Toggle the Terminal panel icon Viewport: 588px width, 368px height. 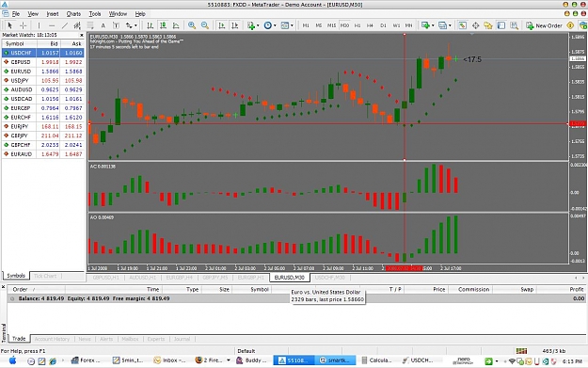point(501,25)
